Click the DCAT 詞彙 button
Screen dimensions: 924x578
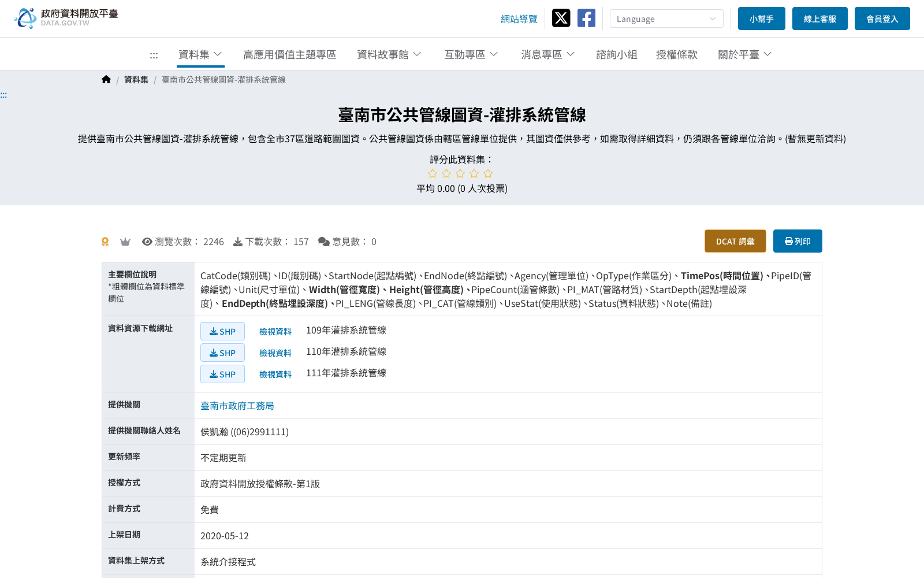[x=735, y=241]
